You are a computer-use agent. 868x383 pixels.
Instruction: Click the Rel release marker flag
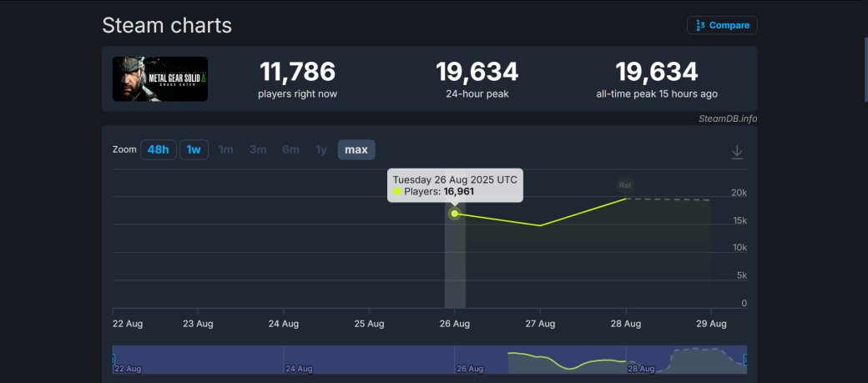[625, 184]
